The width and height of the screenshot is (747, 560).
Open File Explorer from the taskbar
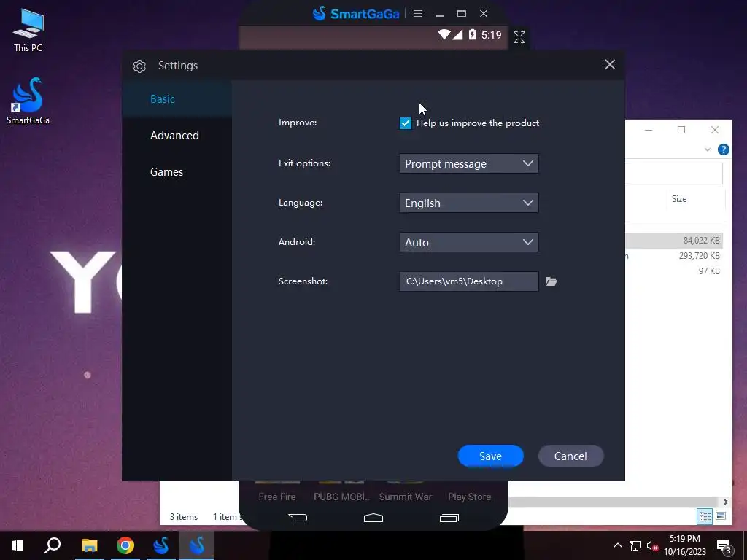[89, 545]
